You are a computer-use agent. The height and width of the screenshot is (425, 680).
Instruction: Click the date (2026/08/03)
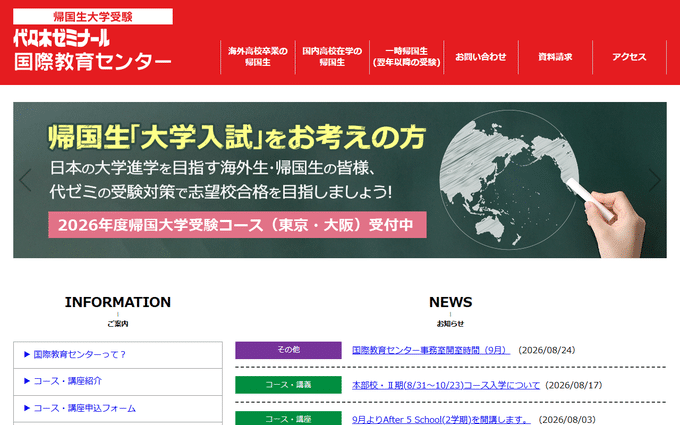567,419
